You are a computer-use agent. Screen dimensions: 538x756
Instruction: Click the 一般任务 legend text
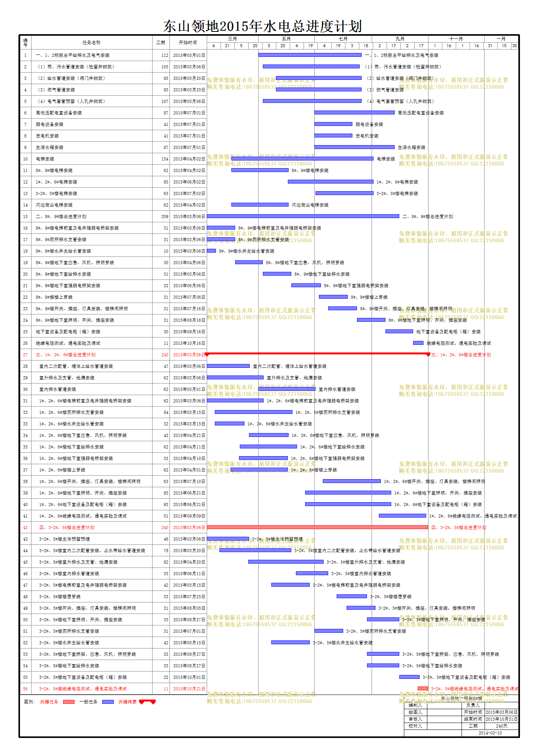pos(88,702)
